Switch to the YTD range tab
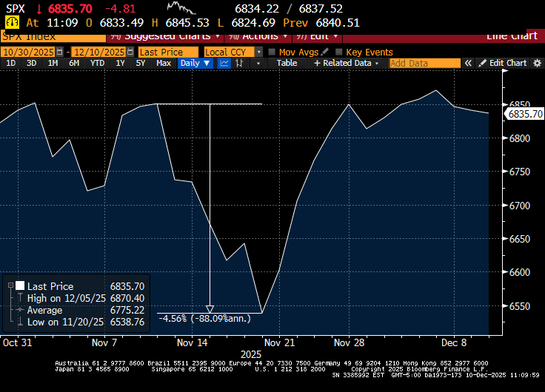This screenshot has width=545, height=392. tap(97, 64)
